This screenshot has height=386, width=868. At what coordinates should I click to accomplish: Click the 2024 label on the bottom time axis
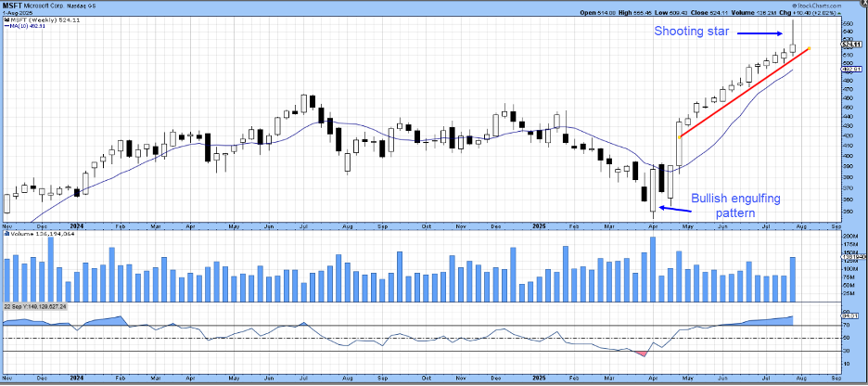click(75, 380)
